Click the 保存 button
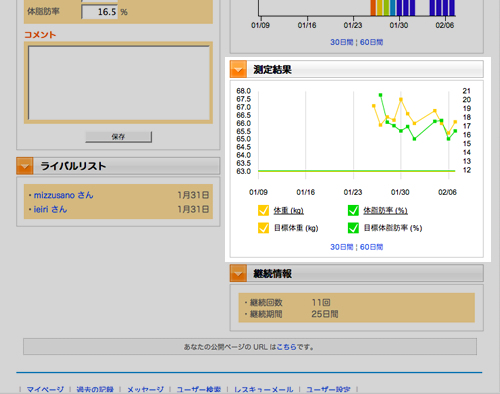 click(118, 137)
